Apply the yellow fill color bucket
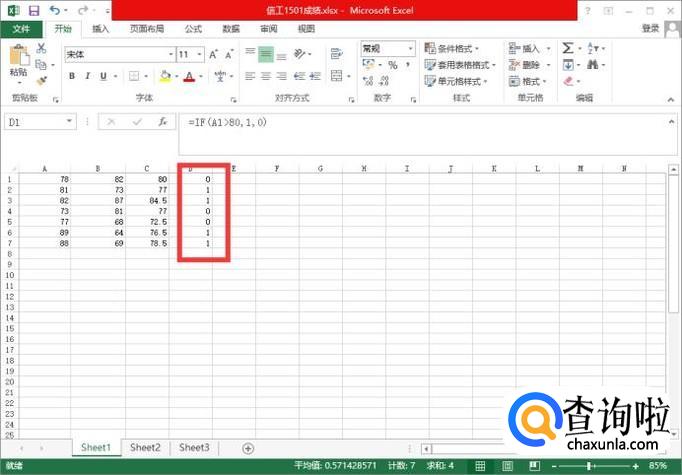 (x=165, y=76)
